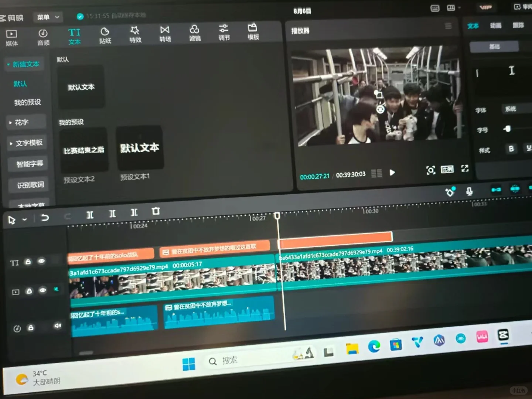This screenshot has width=532, height=399.
Task: Open File Explorer from the taskbar
Action: [352, 348]
